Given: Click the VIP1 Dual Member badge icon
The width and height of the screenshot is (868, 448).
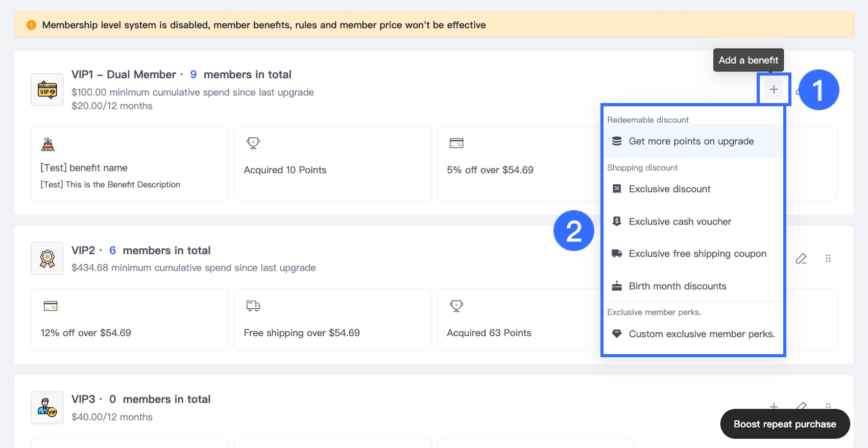Looking at the screenshot, I should click(47, 90).
